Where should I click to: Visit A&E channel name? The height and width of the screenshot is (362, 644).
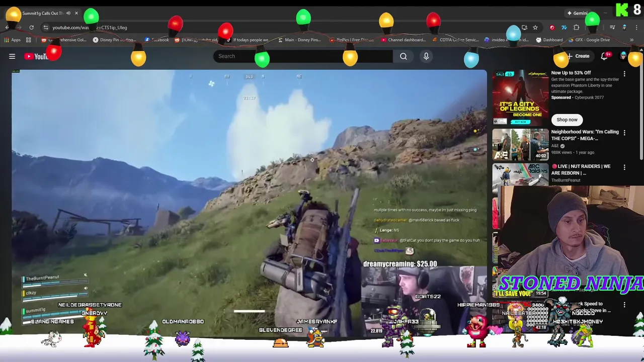click(555, 146)
